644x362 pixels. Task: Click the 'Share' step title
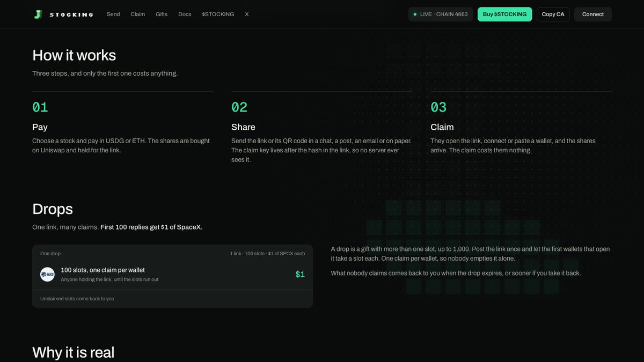(x=243, y=127)
